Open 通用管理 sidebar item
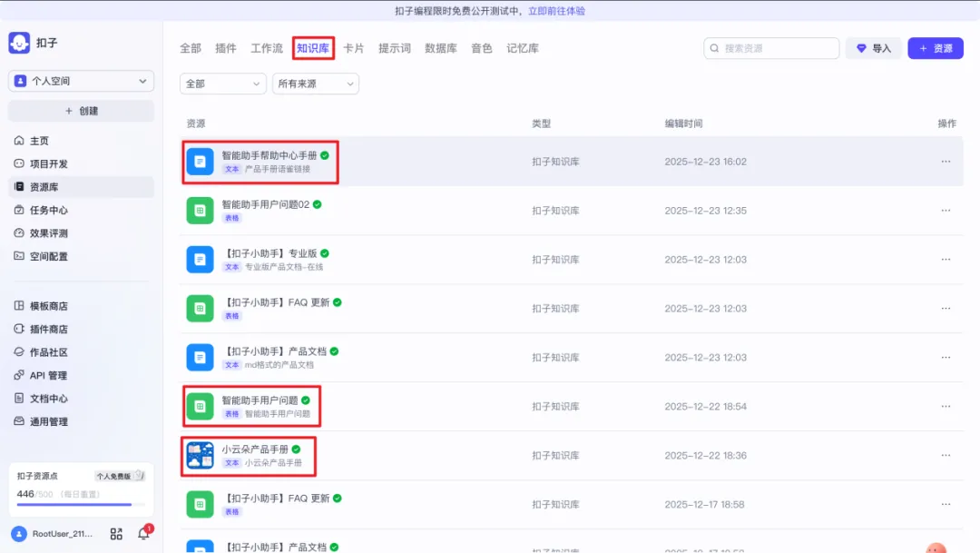The width and height of the screenshot is (980, 553). point(82,421)
